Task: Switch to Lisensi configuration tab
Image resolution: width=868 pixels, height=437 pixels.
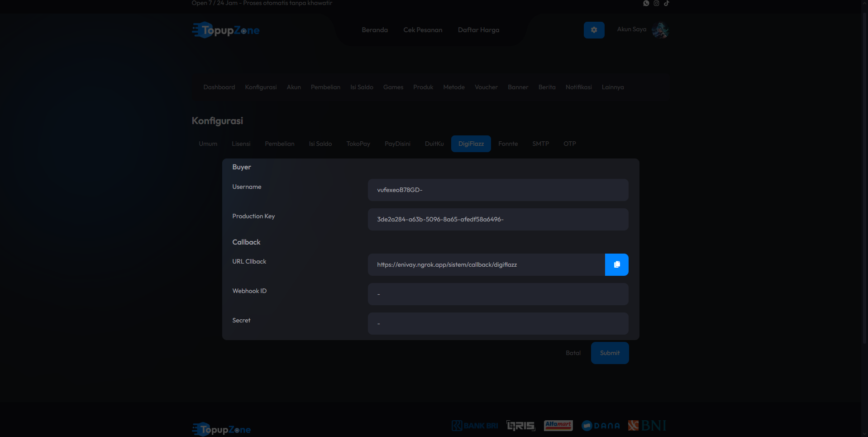Action: 241,144
